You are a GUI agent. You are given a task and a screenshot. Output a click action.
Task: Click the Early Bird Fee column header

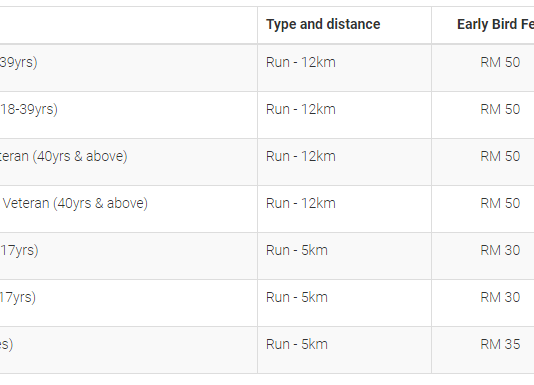tap(495, 25)
